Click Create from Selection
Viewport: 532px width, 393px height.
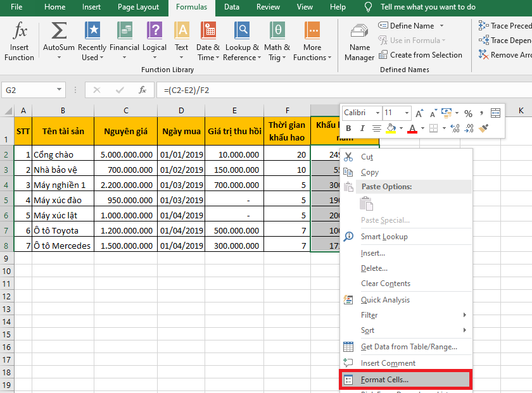[x=421, y=55]
